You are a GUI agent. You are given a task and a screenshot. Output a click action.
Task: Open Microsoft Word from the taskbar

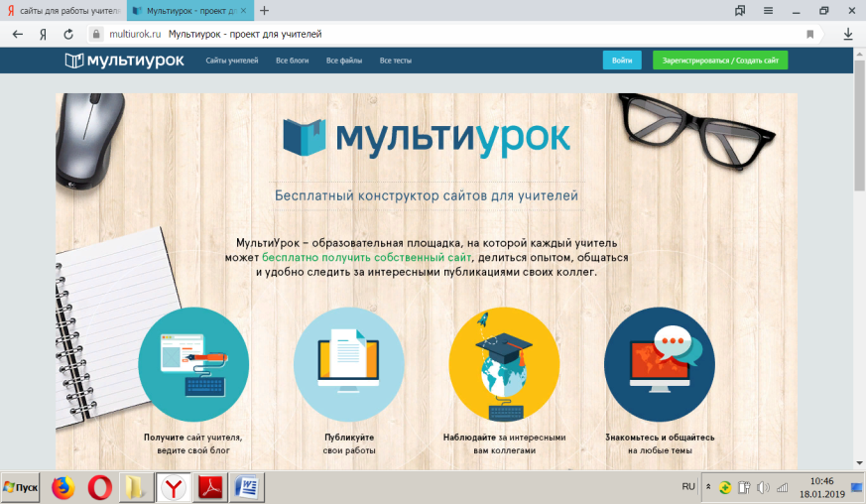tap(247, 488)
